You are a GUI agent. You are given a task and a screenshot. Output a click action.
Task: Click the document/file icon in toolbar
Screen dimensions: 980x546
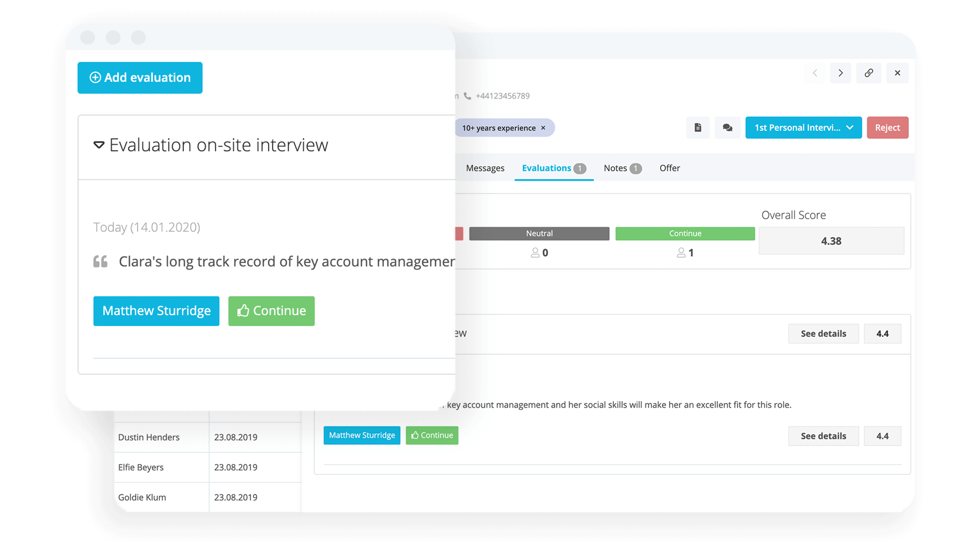pos(698,127)
